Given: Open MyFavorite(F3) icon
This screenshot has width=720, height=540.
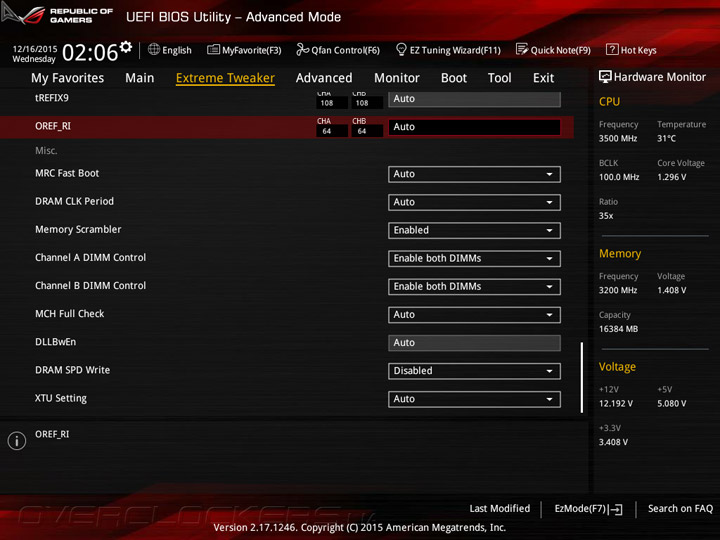Looking at the screenshot, I should pos(213,50).
